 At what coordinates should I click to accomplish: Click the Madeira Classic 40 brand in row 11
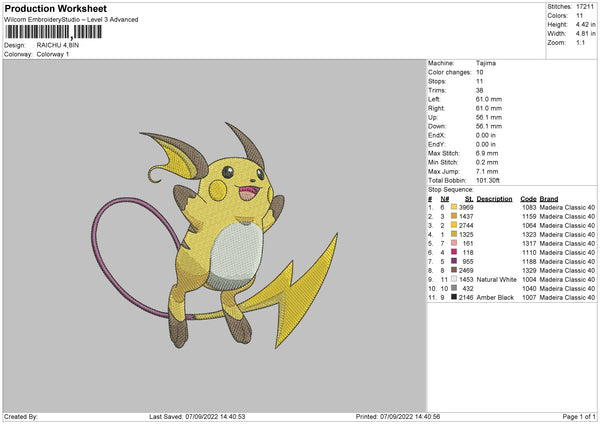coord(567,297)
